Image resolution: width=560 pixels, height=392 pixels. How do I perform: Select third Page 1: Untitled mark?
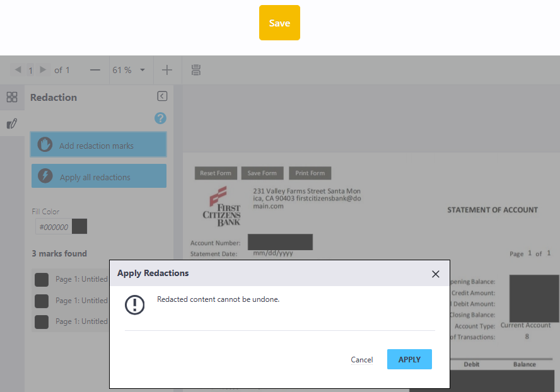[x=71, y=321]
